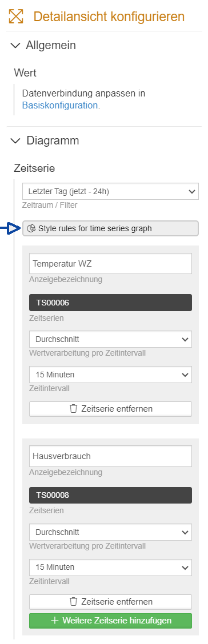Click trash icon in Temperatur WZ remove button
Screen dimensions: 208x644
[74, 409]
